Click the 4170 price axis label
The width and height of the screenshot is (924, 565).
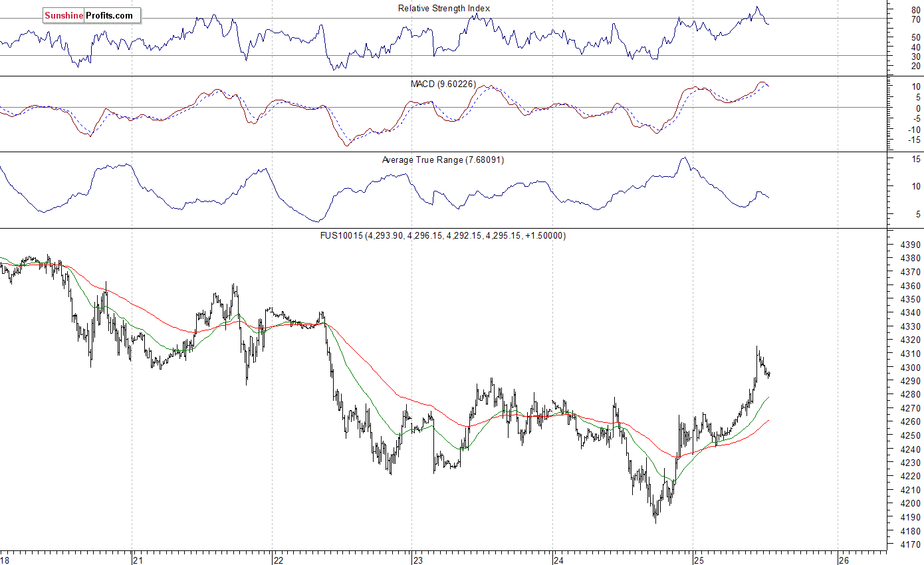tap(911, 545)
